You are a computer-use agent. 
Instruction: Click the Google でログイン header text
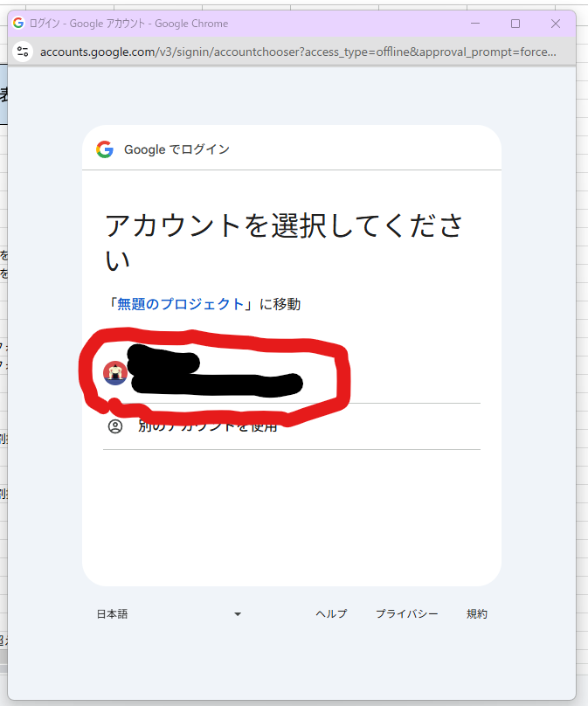(x=176, y=149)
